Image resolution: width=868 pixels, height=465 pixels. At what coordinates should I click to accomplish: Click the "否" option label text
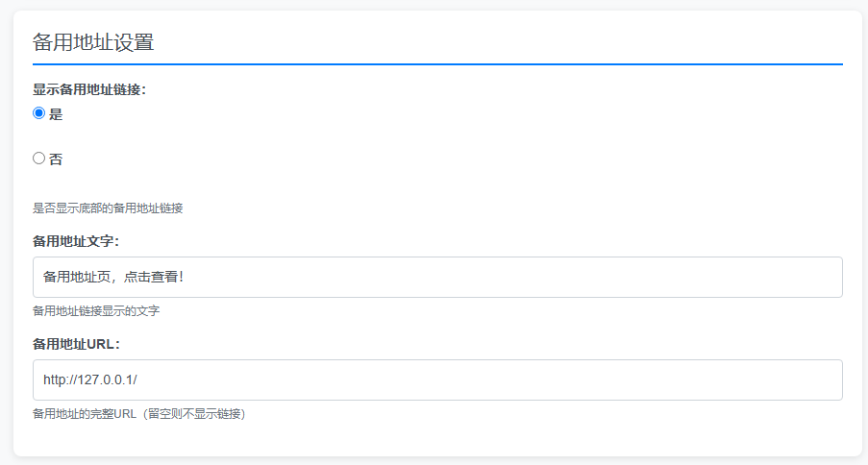point(56,159)
